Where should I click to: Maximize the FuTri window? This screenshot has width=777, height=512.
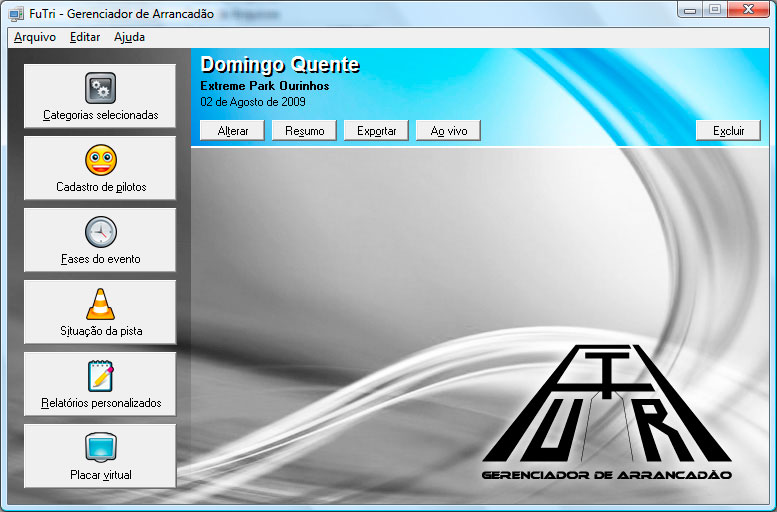714,9
